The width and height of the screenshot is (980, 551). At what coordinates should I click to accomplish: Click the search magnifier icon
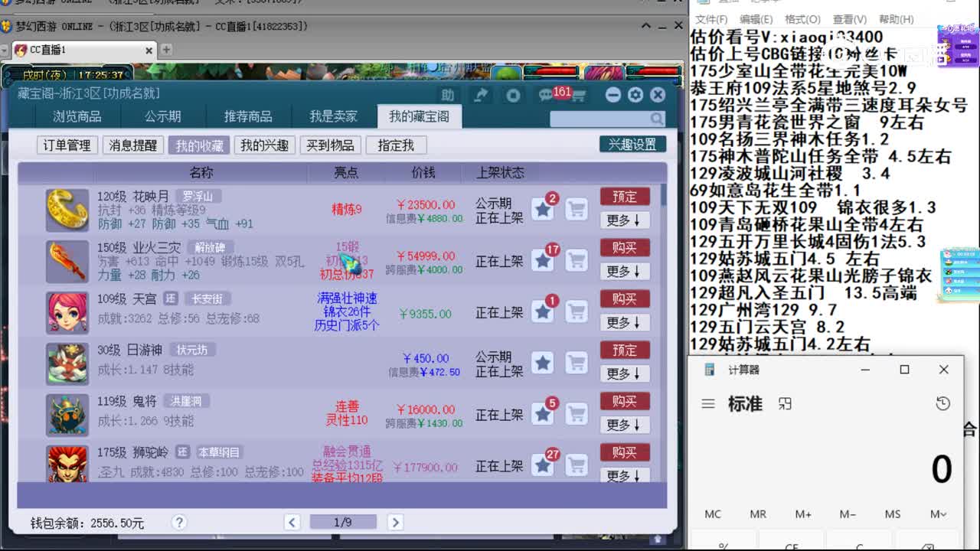coord(657,119)
